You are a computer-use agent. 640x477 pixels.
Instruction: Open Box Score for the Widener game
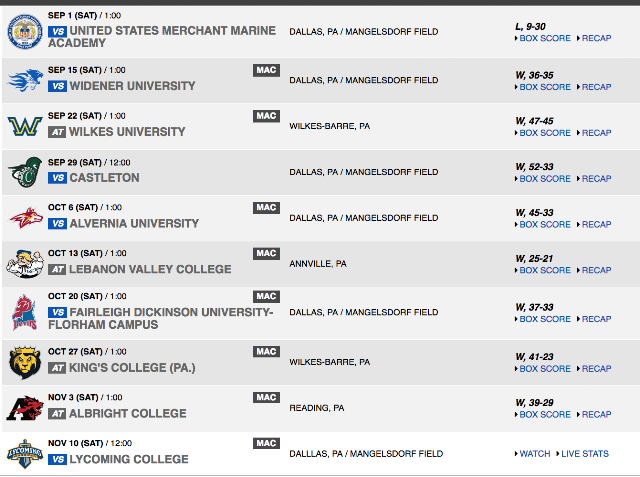pos(545,87)
